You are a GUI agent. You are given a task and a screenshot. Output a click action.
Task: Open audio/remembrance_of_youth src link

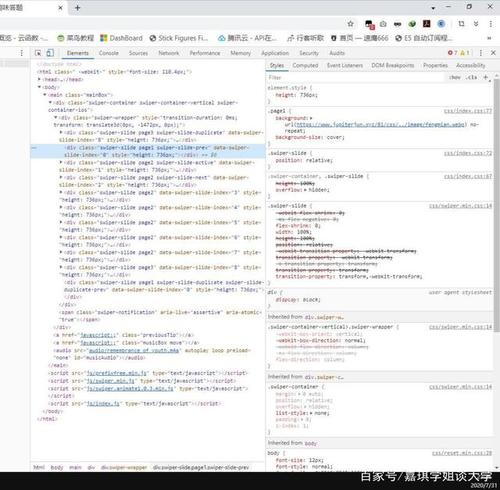coord(133,350)
